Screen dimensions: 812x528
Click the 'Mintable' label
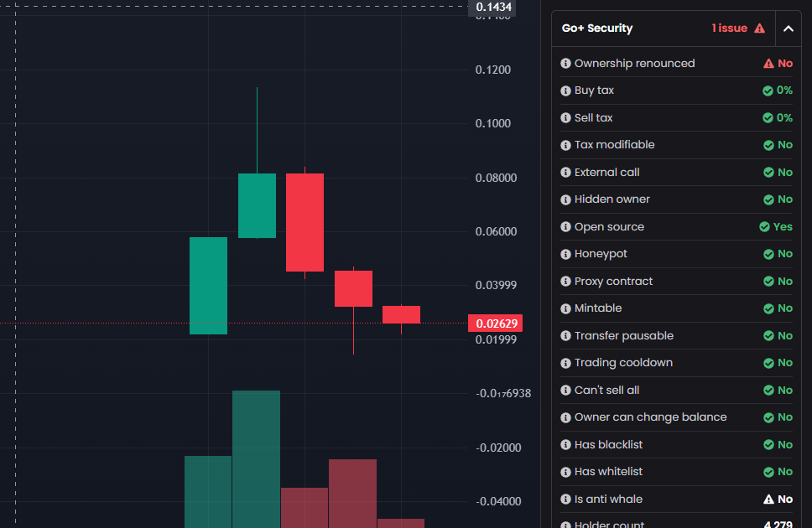[x=597, y=308]
